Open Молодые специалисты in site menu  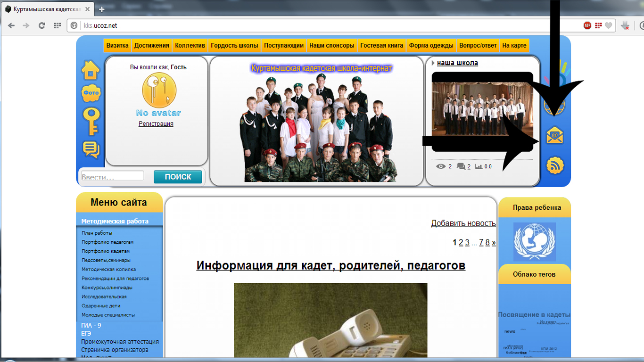(108, 315)
